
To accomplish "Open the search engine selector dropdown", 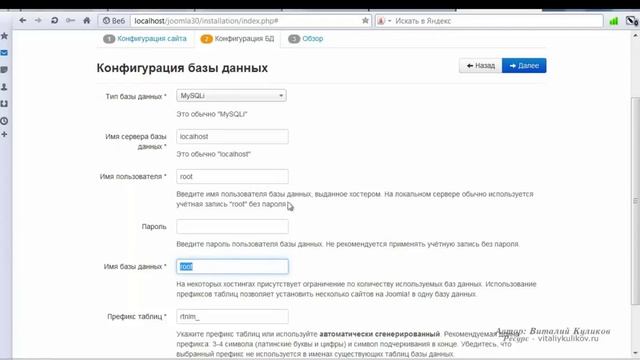I will (x=384, y=21).
